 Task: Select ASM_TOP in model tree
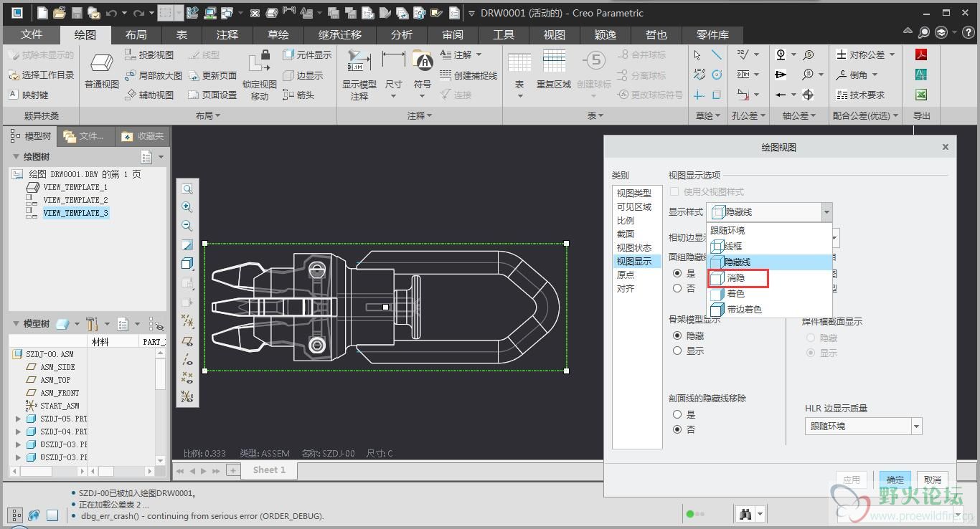coord(55,380)
